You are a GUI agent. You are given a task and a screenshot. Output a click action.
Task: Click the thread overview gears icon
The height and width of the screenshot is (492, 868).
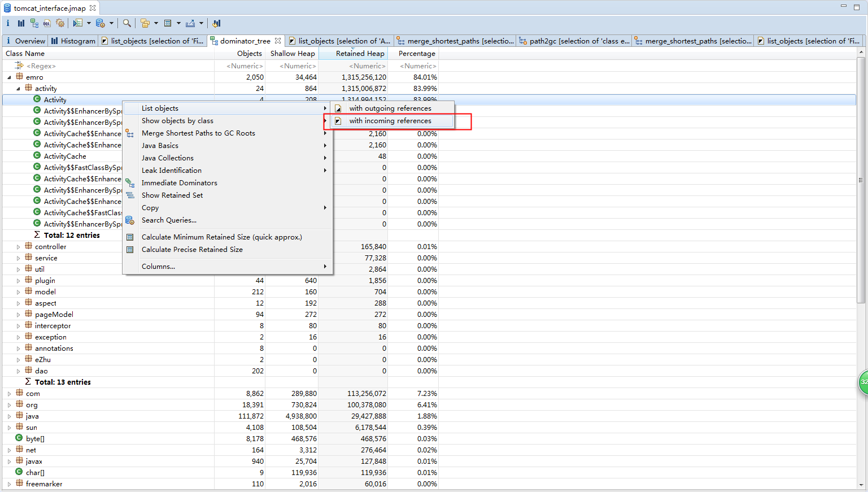click(60, 23)
